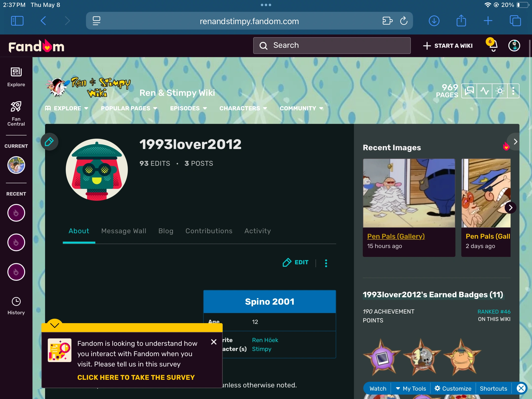Open the My Tools dropdown
Image resolution: width=532 pixels, height=399 pixels.
pos(411,388)
